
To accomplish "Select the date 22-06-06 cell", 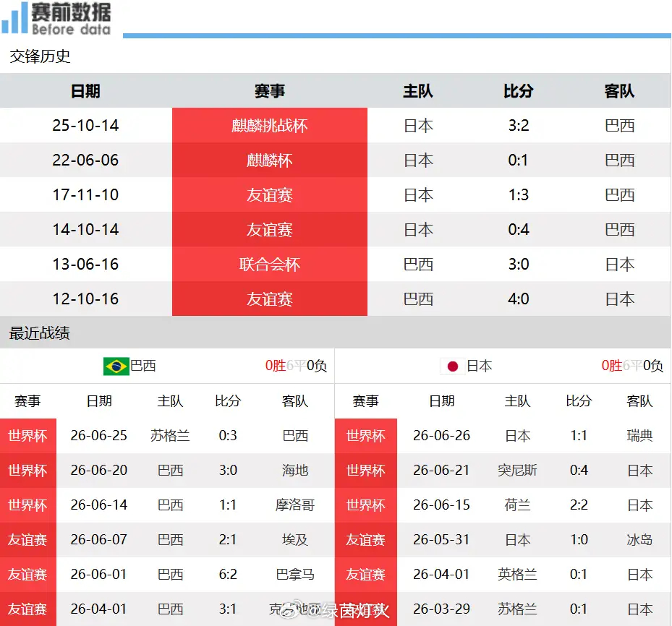I will 85,160.
